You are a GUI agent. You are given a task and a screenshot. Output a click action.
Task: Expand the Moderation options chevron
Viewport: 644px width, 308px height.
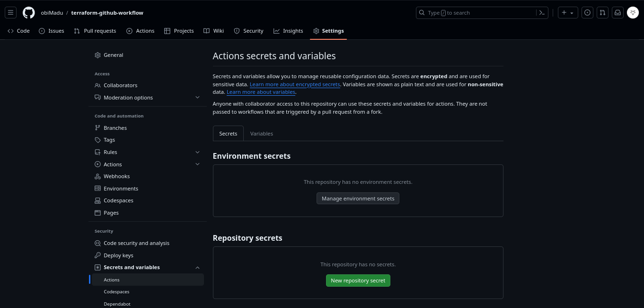tap(197, 98)
